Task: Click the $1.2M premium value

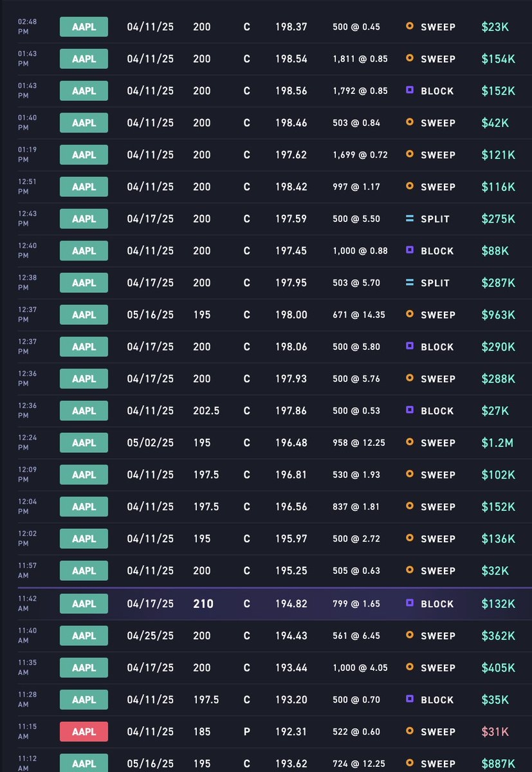Action: (497, 443)
